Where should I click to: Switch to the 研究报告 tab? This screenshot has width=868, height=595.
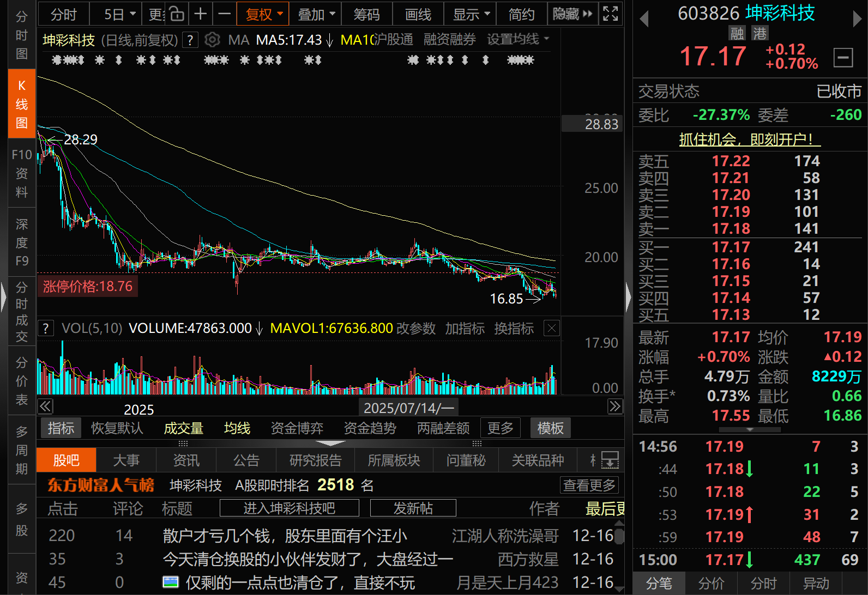315,460
